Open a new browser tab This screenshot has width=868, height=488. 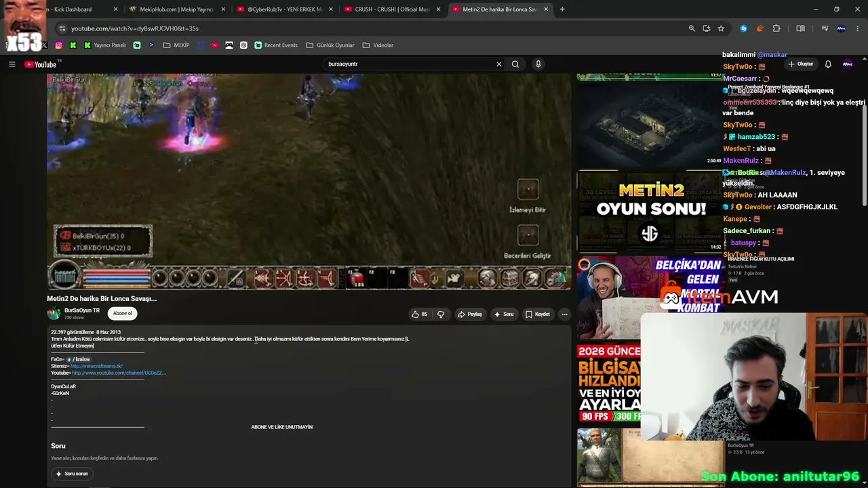pos(562,9)
